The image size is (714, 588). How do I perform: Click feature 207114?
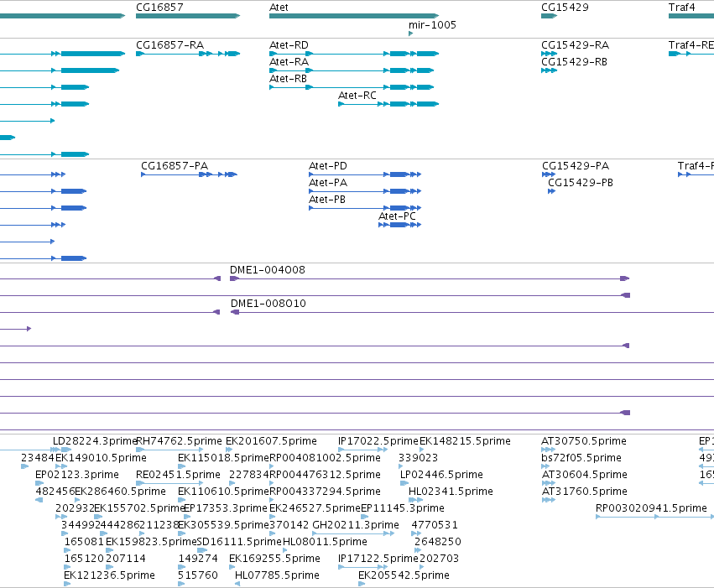point(126,559)
